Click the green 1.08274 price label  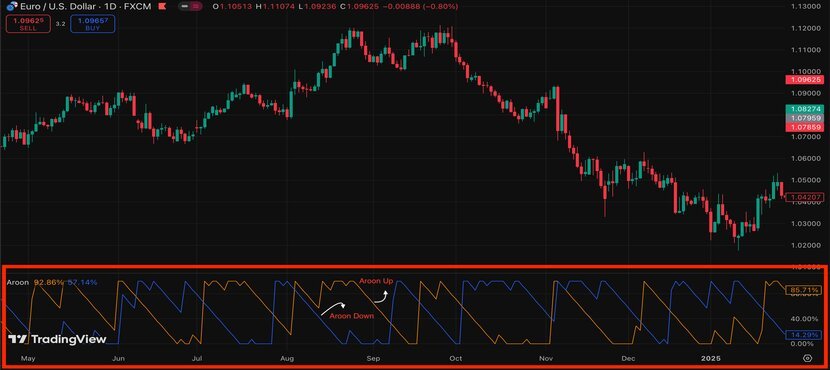coord(805,109)
